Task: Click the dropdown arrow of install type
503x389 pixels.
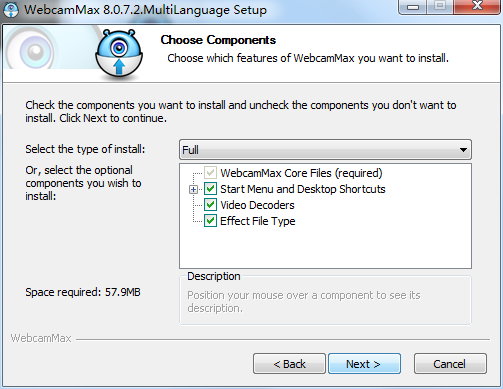Action: coord(463,150)
